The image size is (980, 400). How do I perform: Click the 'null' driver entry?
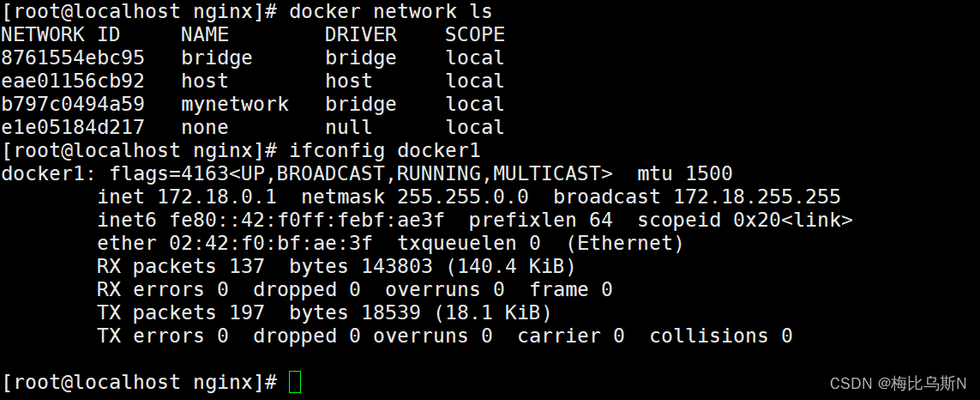click(349, 127)
